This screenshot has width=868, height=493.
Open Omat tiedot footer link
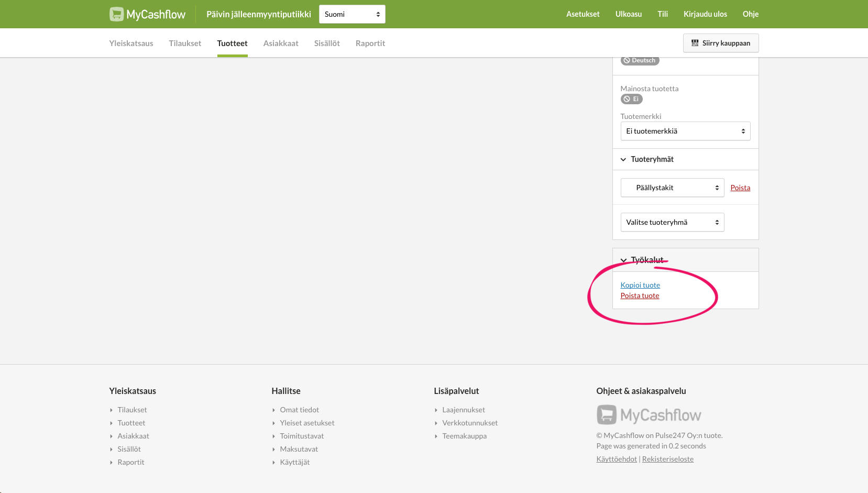(299, 410)
